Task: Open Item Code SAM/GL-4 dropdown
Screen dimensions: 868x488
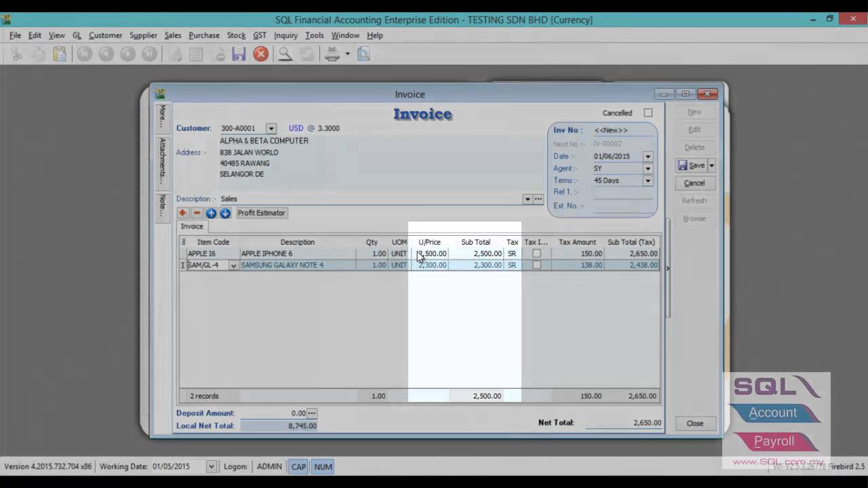Action: pyautogui.click(x=233, y=266)
